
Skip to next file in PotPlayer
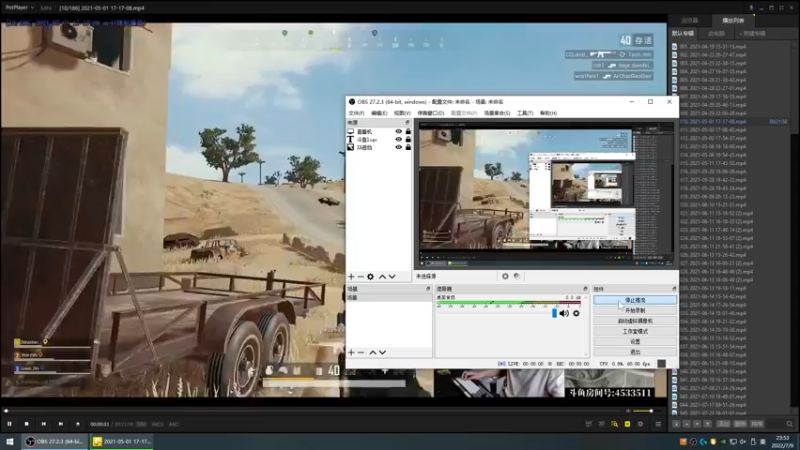61,424
